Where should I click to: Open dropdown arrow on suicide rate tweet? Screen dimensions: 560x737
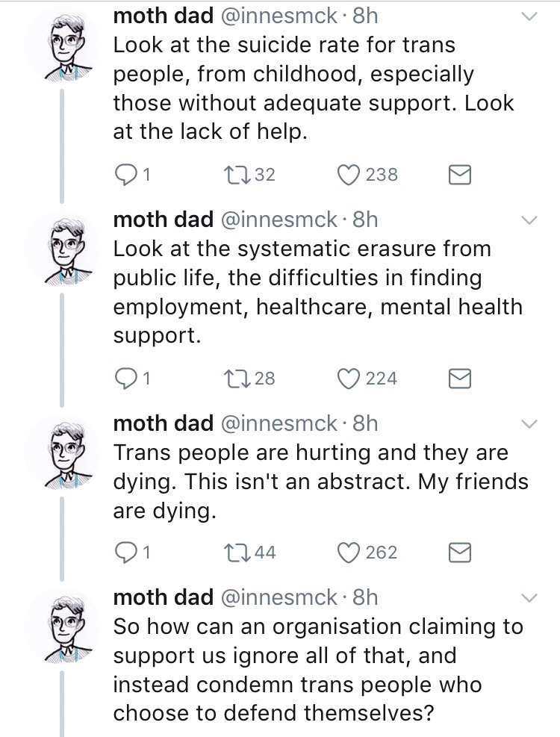tap(528, 16)
